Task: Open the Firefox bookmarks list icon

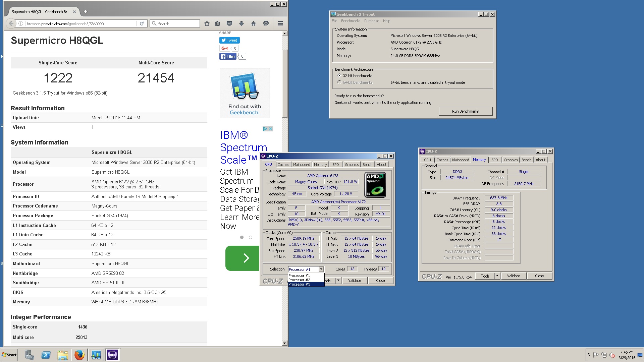Action: (x=217, y=23)
